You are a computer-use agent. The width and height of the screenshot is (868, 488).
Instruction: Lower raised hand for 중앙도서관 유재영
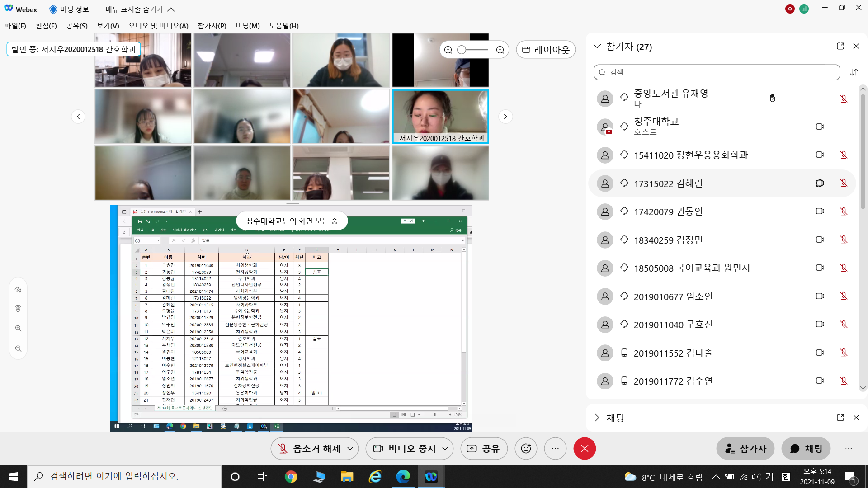tap(773, 98)
